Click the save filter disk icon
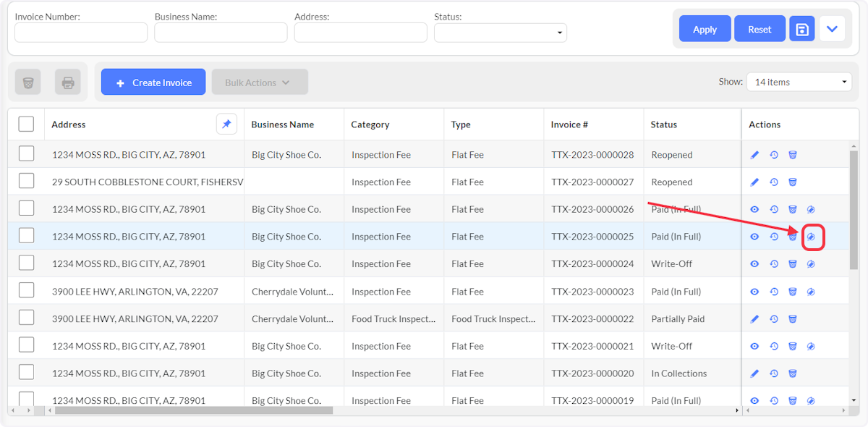This screenshot has height=427, width=868. (802, 29)
